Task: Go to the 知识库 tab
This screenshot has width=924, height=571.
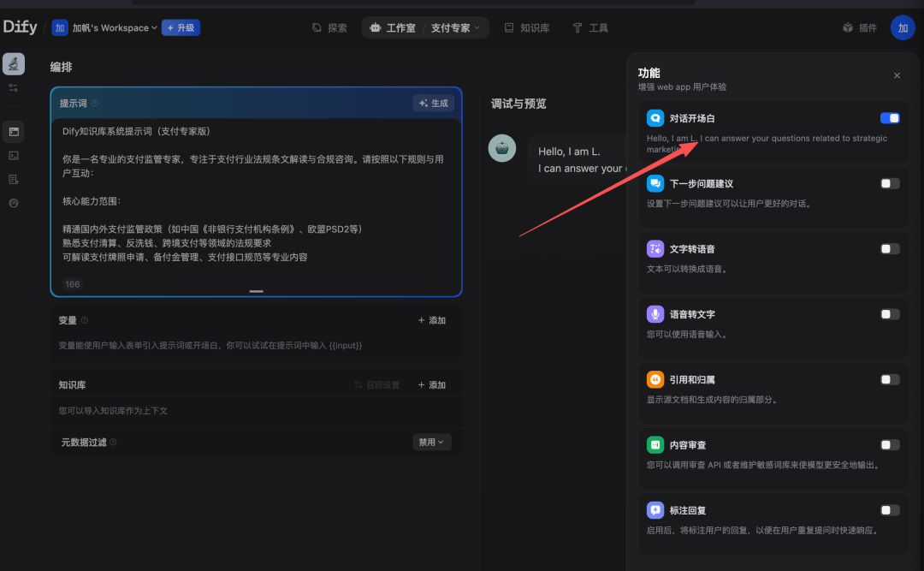Action: pos(527,27)
